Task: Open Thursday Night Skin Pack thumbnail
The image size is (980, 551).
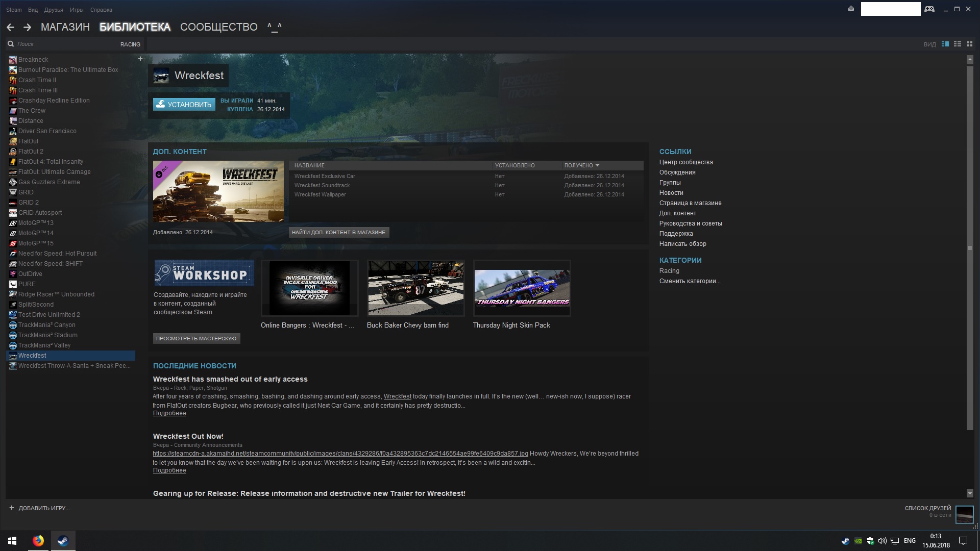Action: pyautogui.click(x=522, y=288)
